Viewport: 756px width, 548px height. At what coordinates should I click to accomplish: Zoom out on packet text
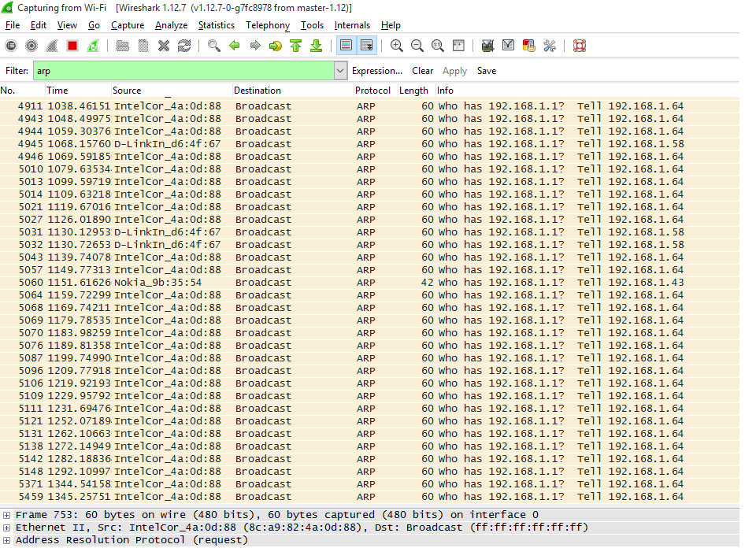pos(417,46)
